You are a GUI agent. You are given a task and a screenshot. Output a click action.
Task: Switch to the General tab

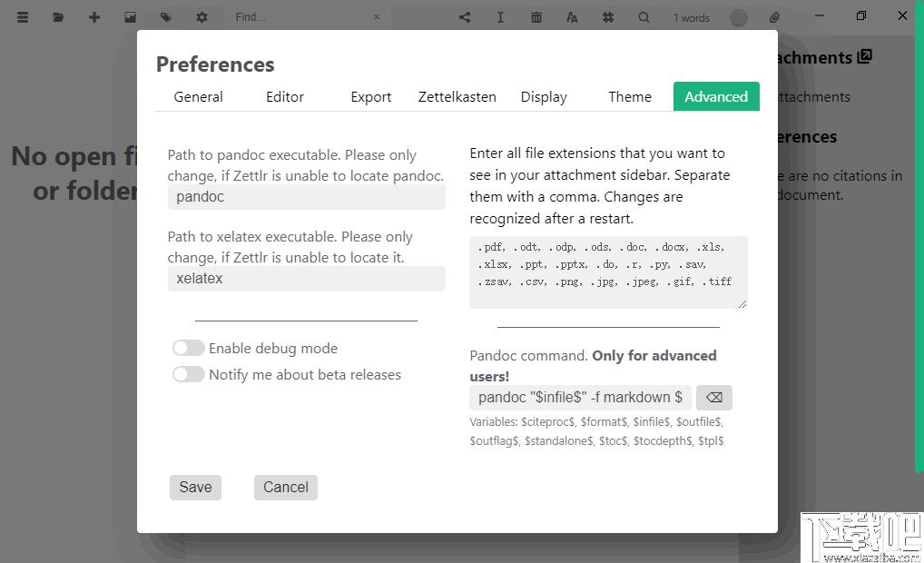198,96
